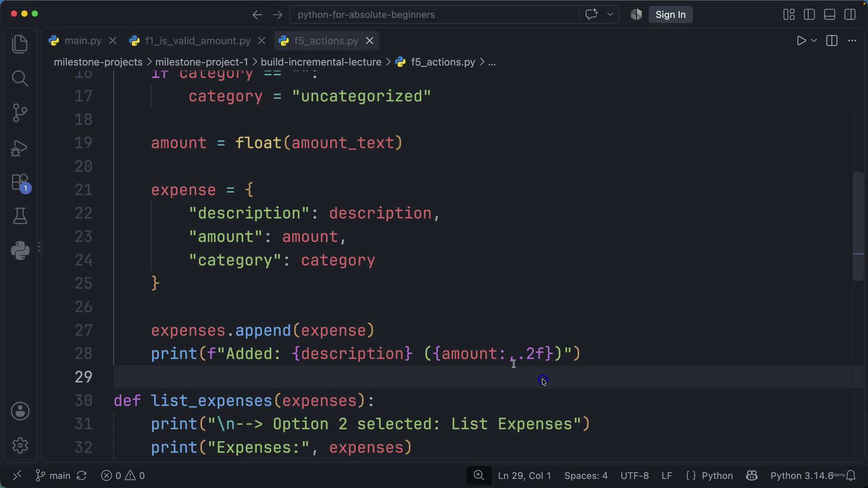Viewport: 868px width, 488px height.
Task: Open the Python extension sidebar icon
Action: tap(20, 250)
